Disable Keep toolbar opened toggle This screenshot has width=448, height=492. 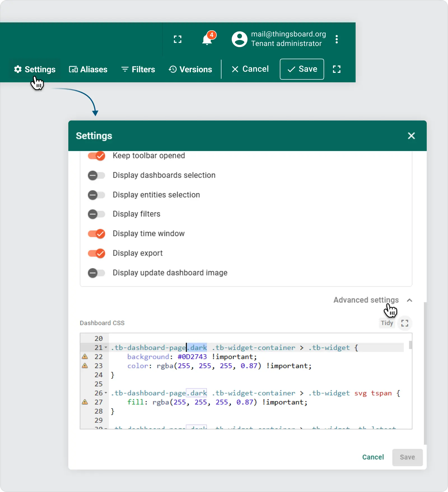point(96,156)
